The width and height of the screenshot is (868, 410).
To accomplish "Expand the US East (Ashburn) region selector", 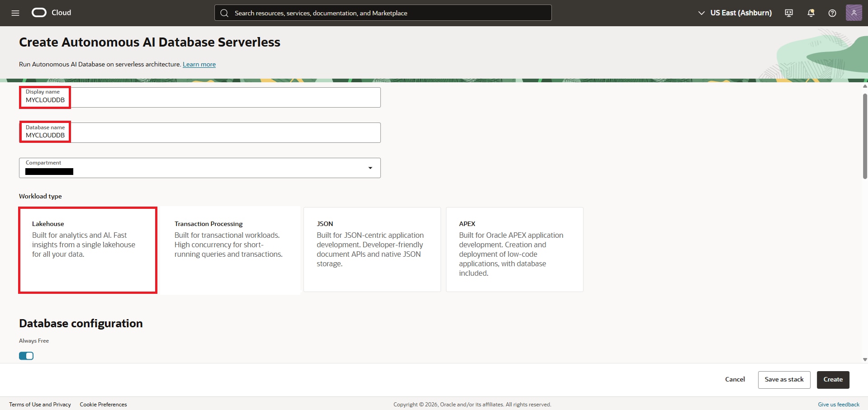I will (735, 13).
